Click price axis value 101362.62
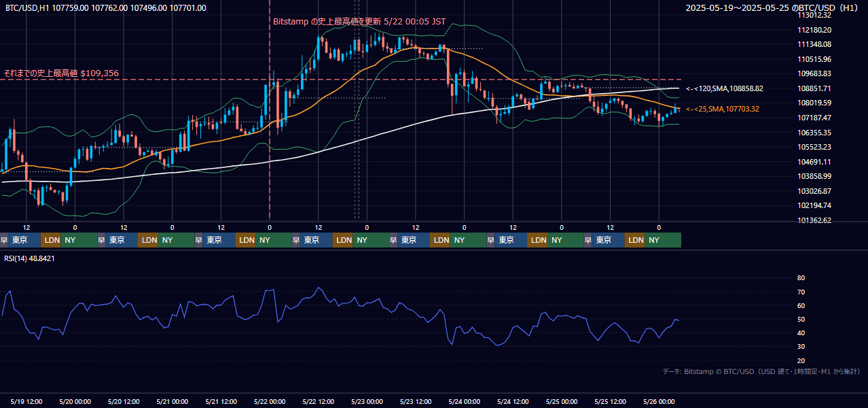868x408 pixels. click(x=814, y=220)
